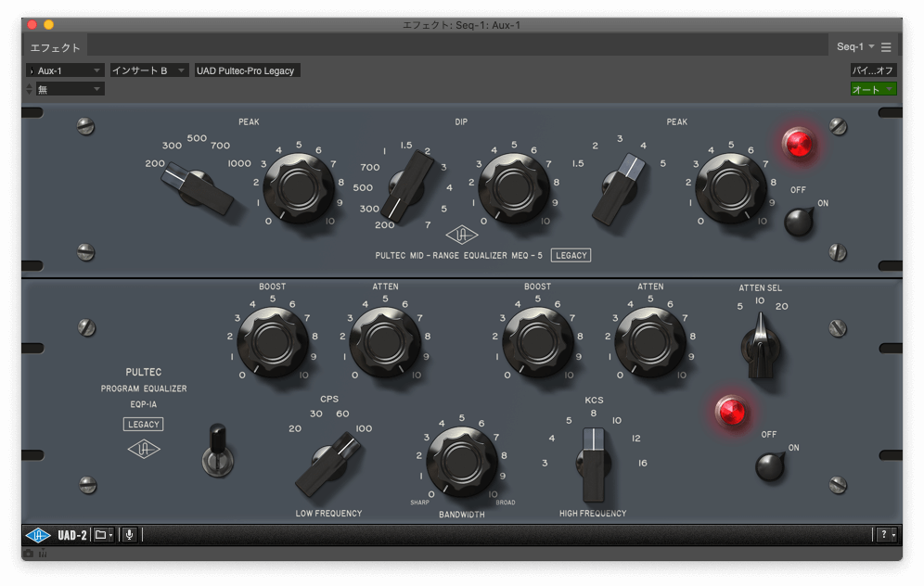The width and height of the screenshot is (924, 586).
Task: Click the CPS LOW FREQUENCY selector switch
Action: (328, 465)
